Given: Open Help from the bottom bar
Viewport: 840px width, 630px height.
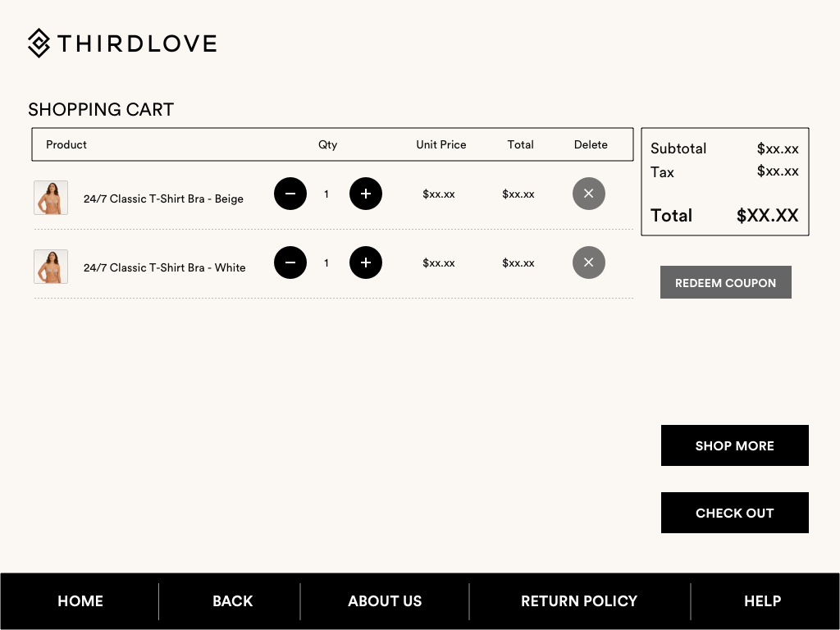Looking at the screenshot, I should tap(762, 601).
